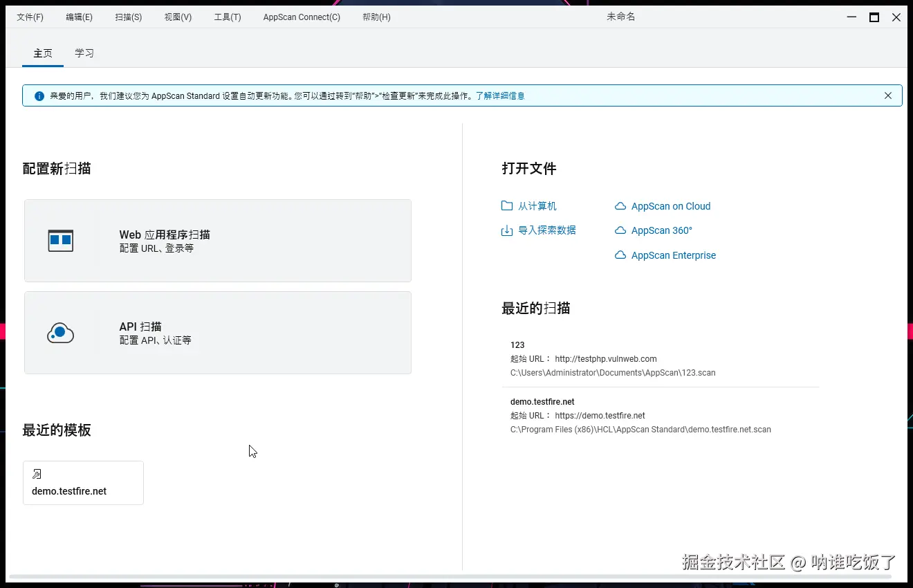Click the import icon beside 导入探索数据
The width and height of the screenshot is (913, 588).
click(x=507, y=230)
